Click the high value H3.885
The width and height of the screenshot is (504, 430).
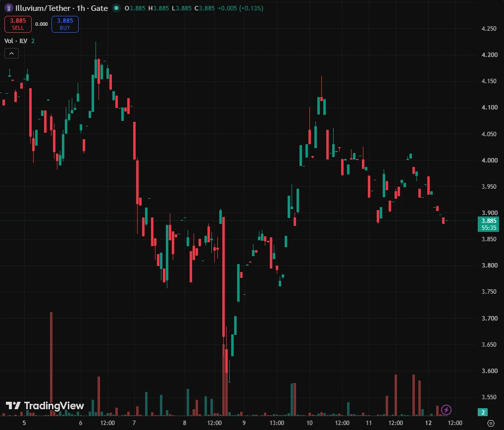click(158, 8)
